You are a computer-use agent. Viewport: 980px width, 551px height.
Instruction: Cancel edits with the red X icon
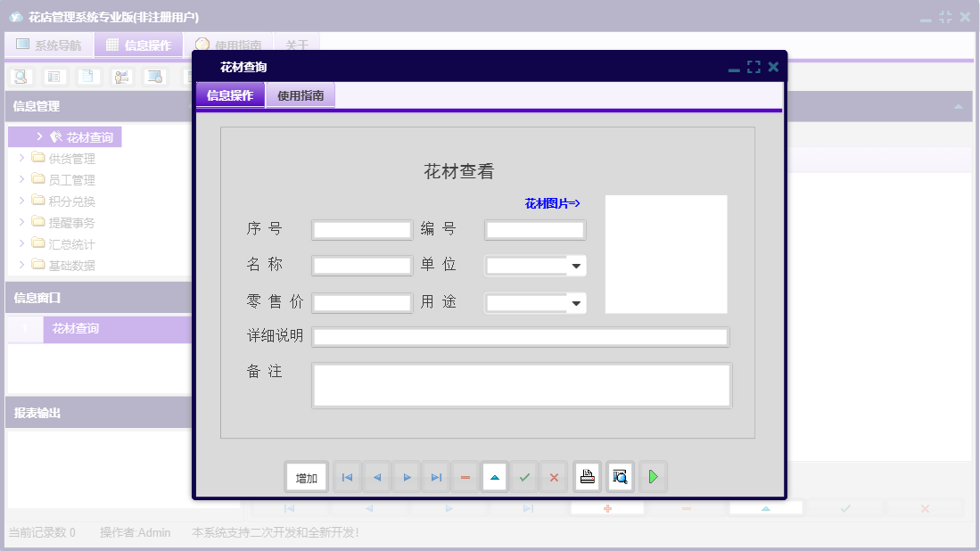pos(554,476)
